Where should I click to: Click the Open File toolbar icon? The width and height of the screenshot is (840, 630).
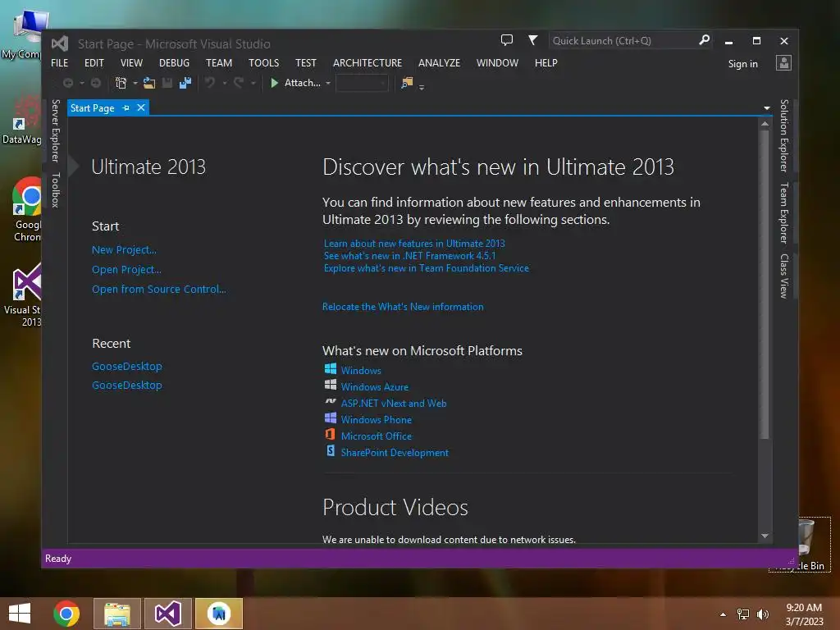point(149,83)
